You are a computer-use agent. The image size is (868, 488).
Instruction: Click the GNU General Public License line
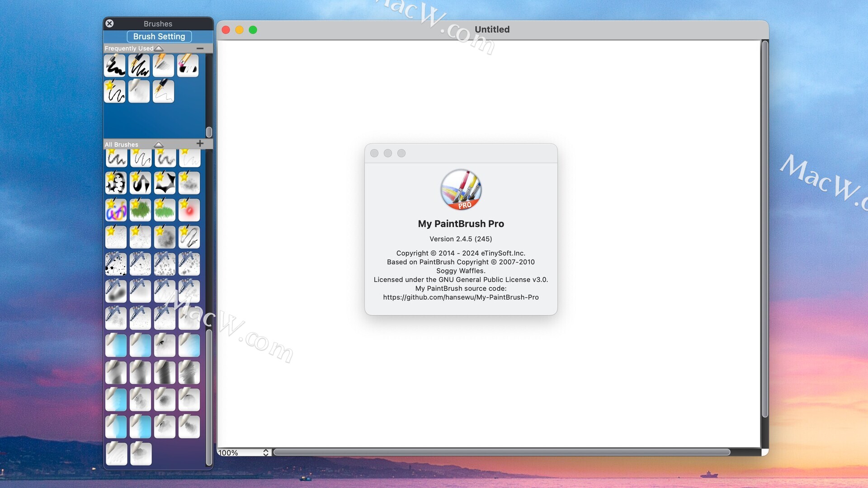(x=461, y=280)
